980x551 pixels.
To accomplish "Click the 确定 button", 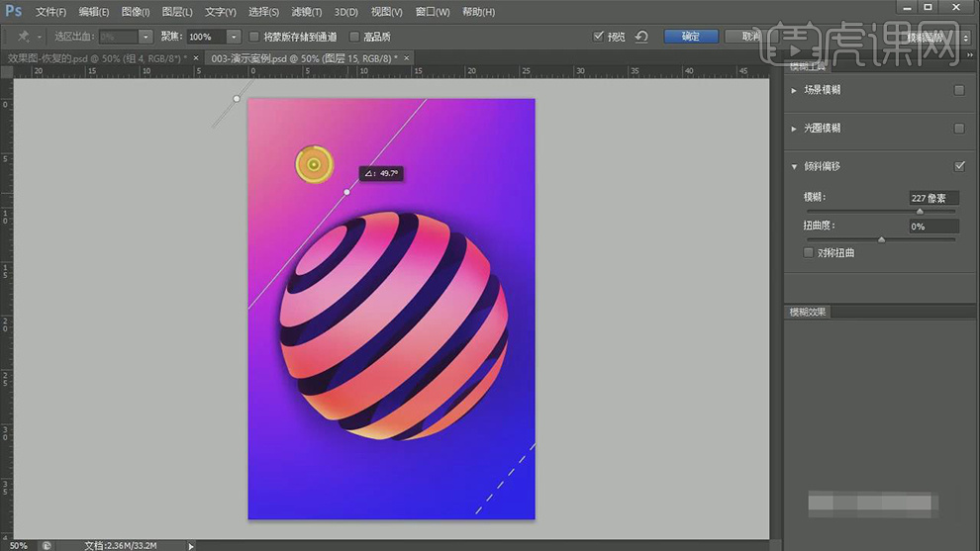I will coord(690,37).
